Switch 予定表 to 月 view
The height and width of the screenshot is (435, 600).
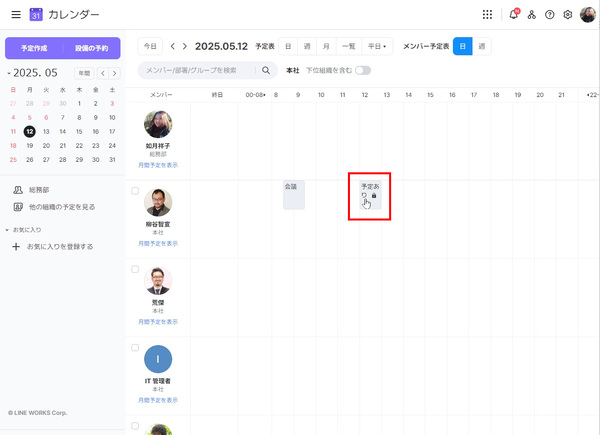coord(326,46)
